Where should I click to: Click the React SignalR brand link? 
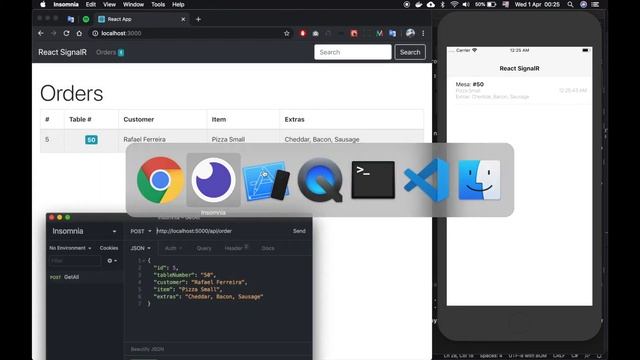click(62, 52)
